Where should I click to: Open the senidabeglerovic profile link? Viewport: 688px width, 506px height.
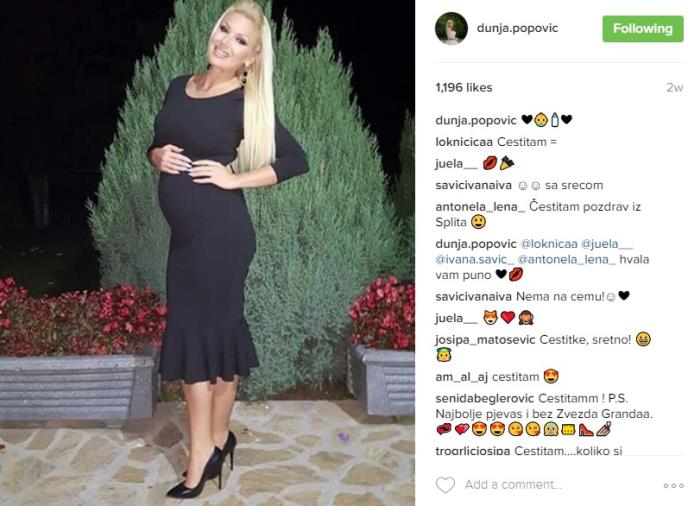tap(484, 398)
